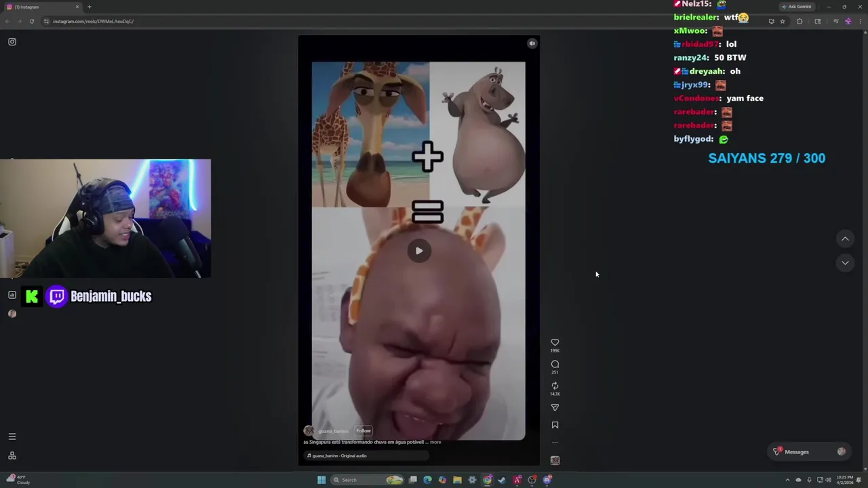Open the audio thumbnail below the action icons
Viewport: 868px width, 488px height.
(x=555, y=461)
